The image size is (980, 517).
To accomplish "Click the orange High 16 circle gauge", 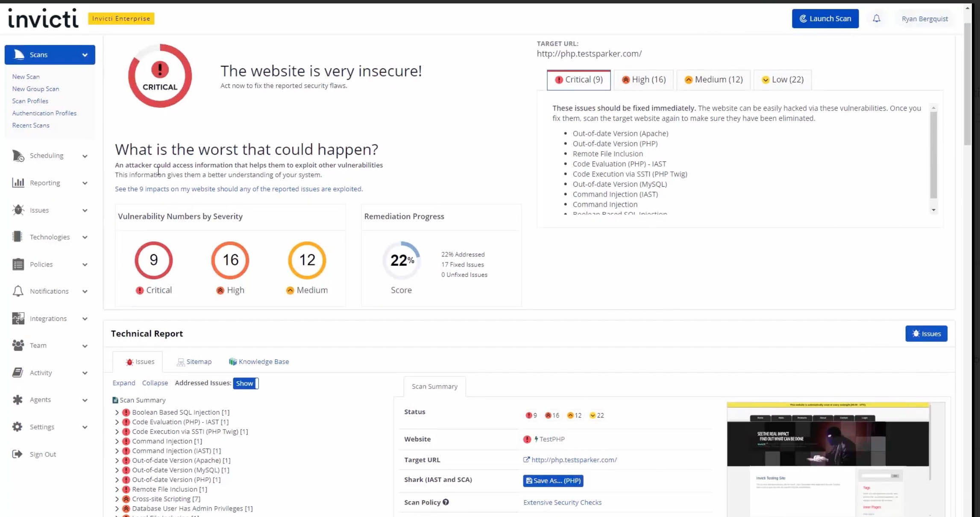I will click(x=230, y=260).
